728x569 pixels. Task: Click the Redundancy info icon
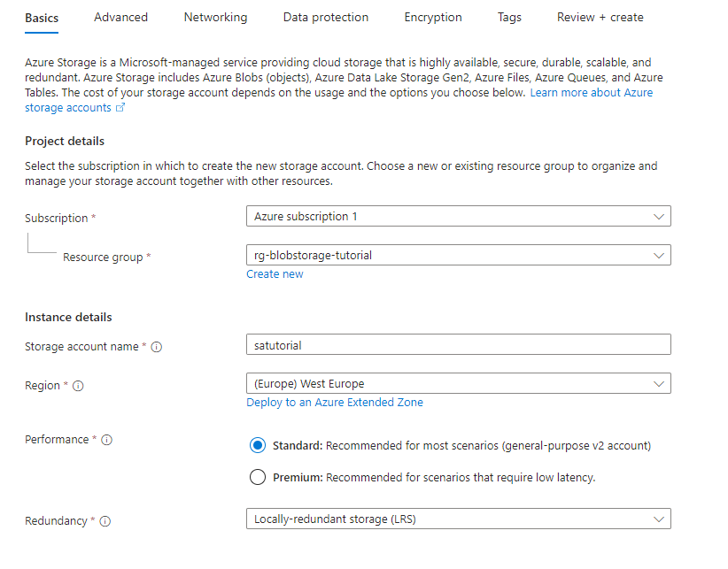pyautogui.click(x=105, y=521)
